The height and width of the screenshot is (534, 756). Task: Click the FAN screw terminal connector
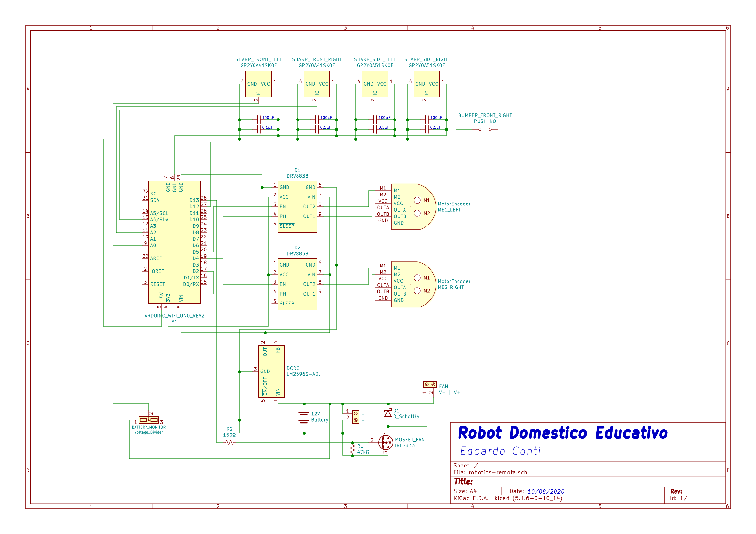click(430, 384)
